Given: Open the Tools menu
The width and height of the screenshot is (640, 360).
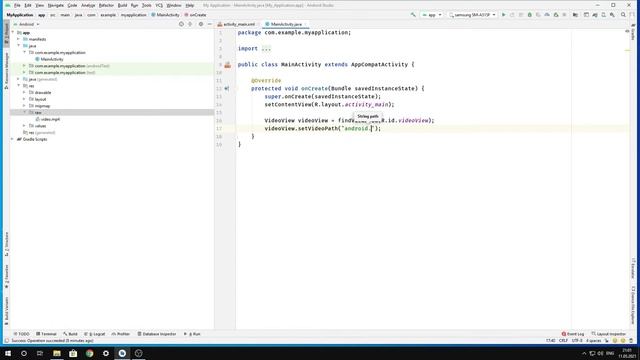Looking at the screenshot, I should 147,5.
